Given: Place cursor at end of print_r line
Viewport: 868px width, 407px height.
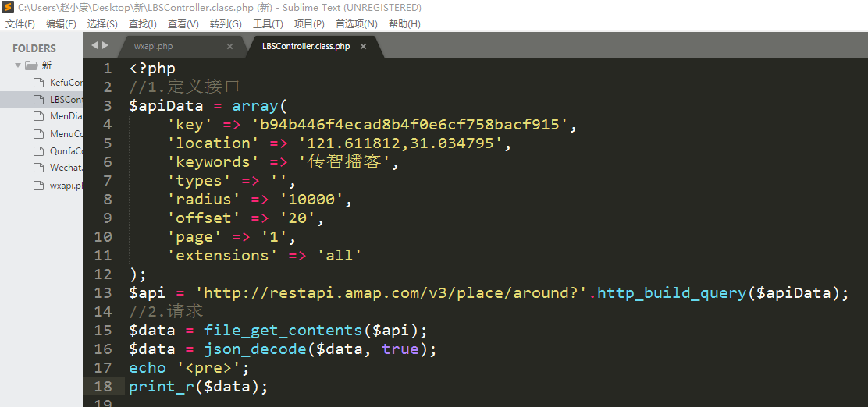Looking at the screenshot, I should coord(269,387).
